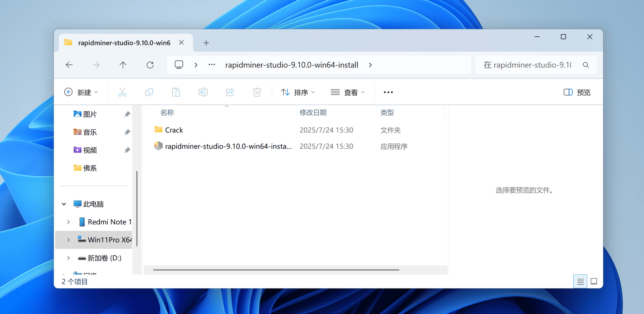This screenshot has height=314, width=644.
Task: Collapse the 此电脑 tree node
Action: [64, 204]
